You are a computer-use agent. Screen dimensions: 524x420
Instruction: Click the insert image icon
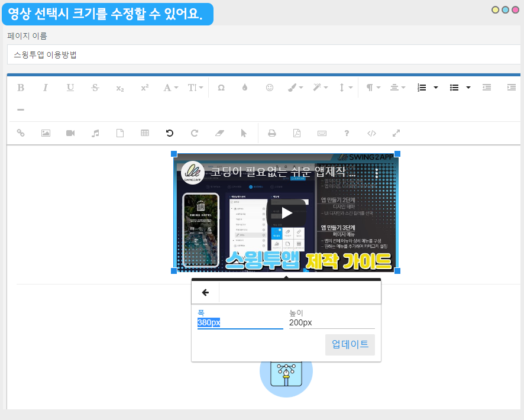point(46,133)
